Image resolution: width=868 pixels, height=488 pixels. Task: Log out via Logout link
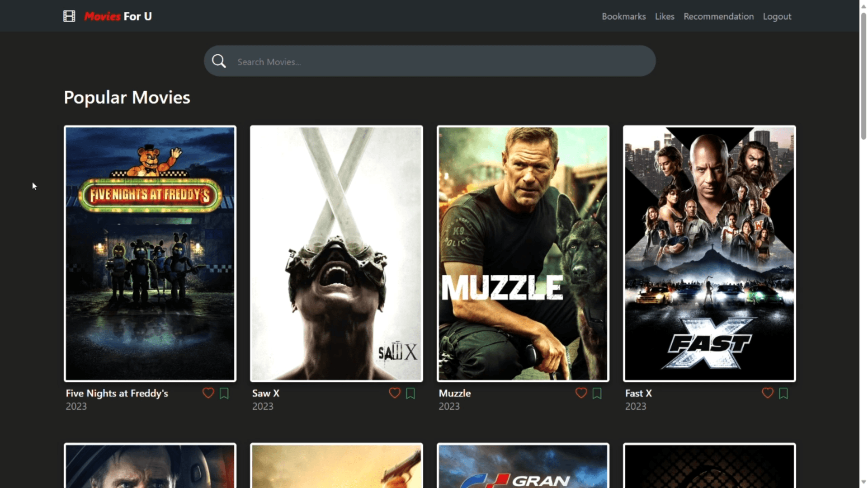tap(777, 17)
